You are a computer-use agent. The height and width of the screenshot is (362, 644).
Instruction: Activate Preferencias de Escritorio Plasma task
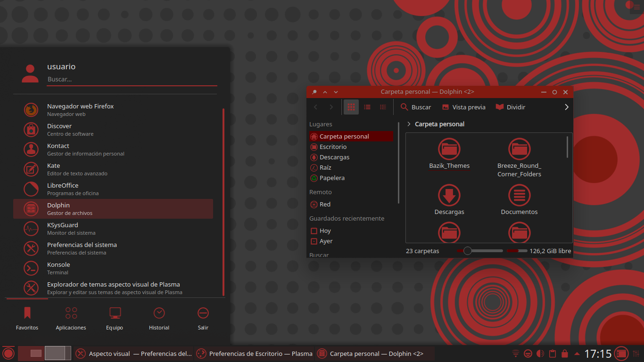point(254,354)
